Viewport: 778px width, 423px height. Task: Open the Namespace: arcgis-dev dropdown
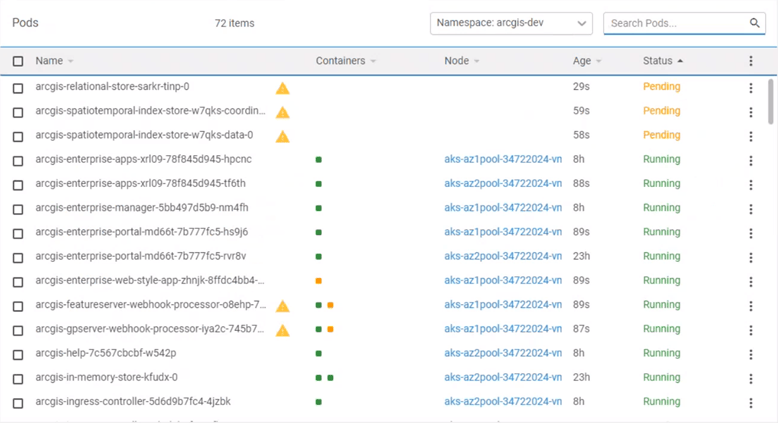511,23
